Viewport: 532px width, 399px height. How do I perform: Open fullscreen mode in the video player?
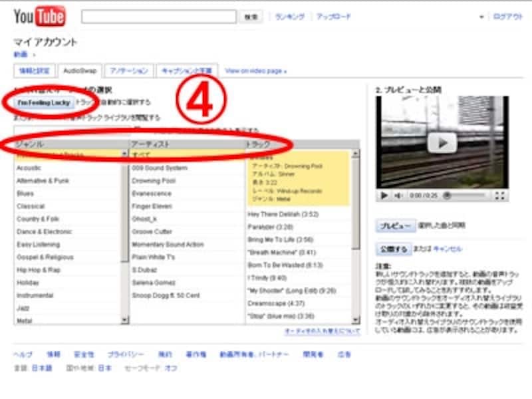[499, 196]
